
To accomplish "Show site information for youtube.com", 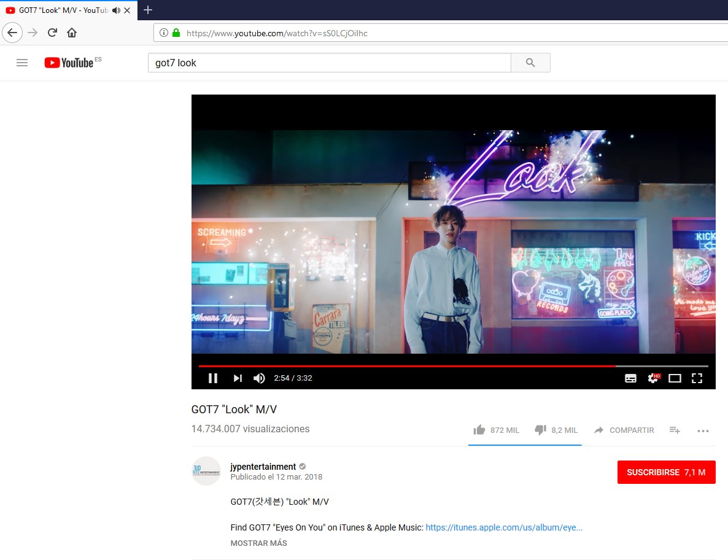I will coord(163,33).
